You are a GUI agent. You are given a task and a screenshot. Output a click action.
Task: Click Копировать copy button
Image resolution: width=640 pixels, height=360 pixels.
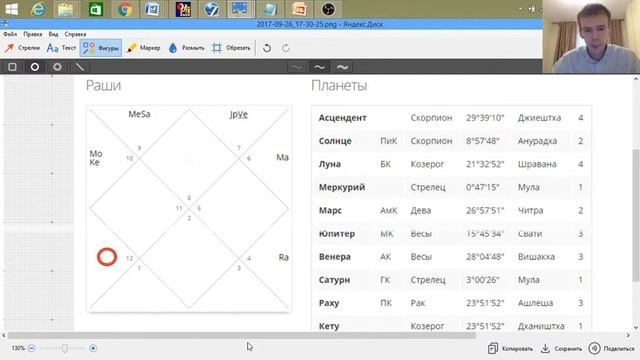pos(510,349)
